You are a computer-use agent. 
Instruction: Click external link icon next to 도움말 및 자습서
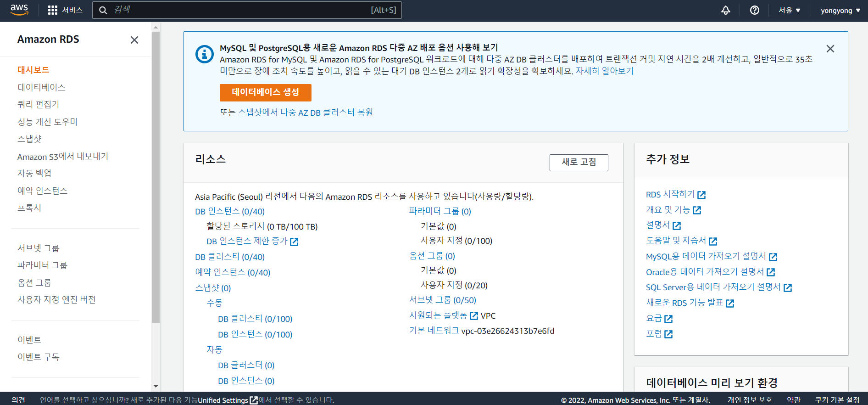713,241
